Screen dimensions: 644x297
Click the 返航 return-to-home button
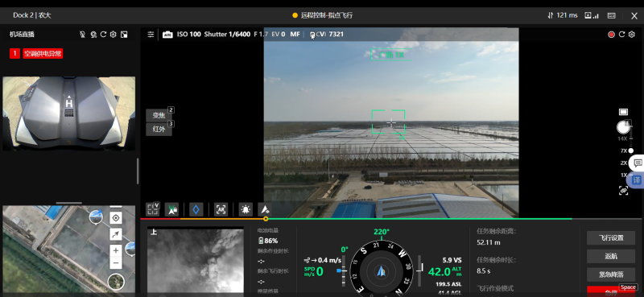[x=611, y=256]
